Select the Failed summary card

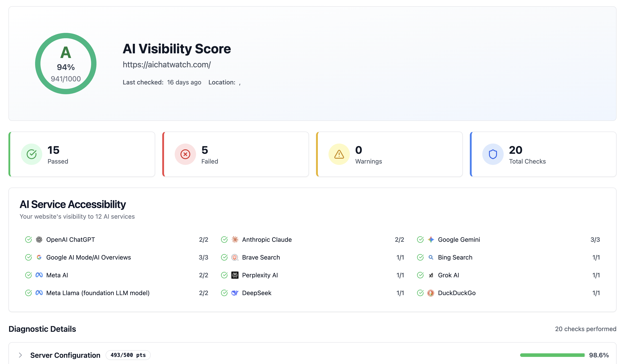[x=236, y=154]
